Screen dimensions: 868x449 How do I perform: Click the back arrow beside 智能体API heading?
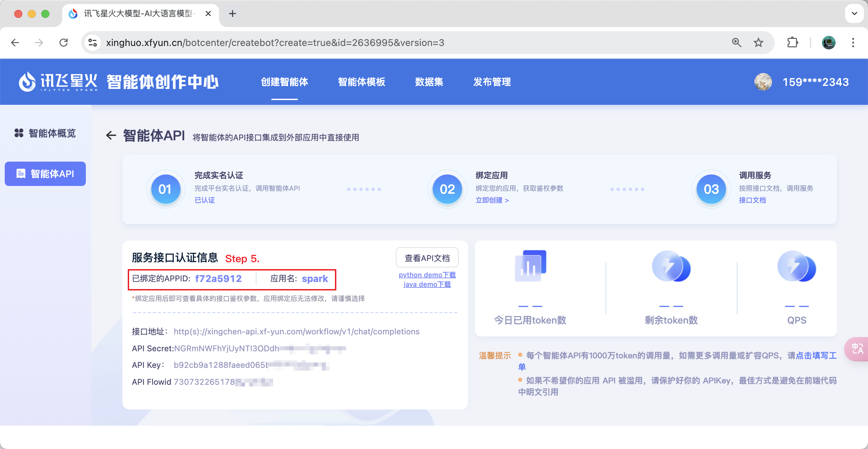111,136
